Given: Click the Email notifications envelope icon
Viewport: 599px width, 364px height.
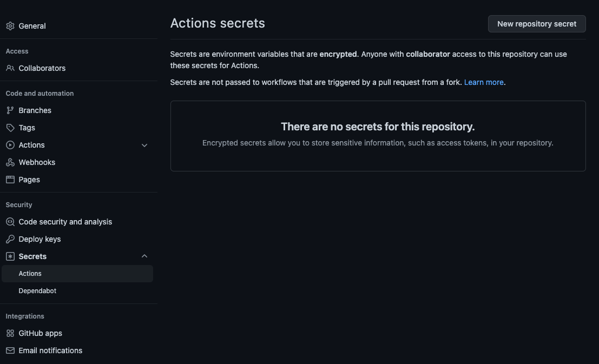Looking at the screenshot, I should (9, 350).
